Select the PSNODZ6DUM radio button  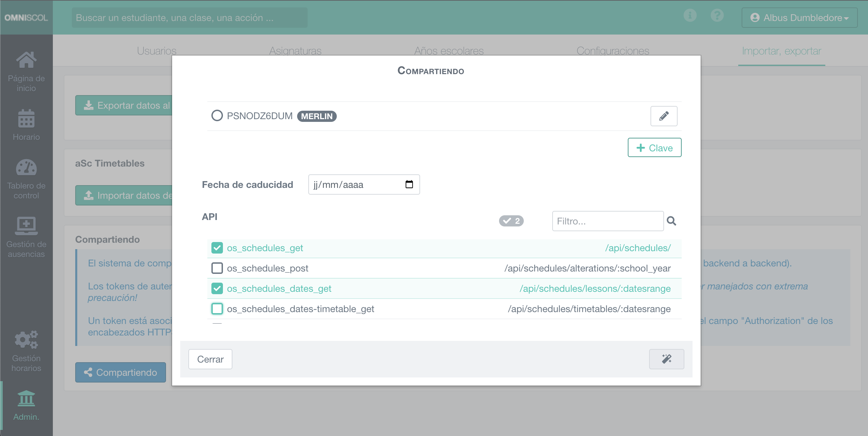217,115
